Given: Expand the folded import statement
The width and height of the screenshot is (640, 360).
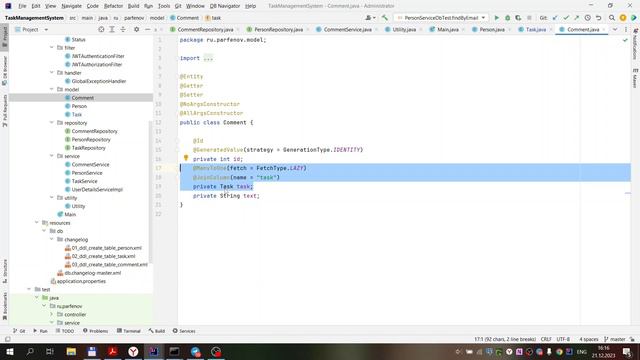Looking at the screenshot, I should coord(208,58).
